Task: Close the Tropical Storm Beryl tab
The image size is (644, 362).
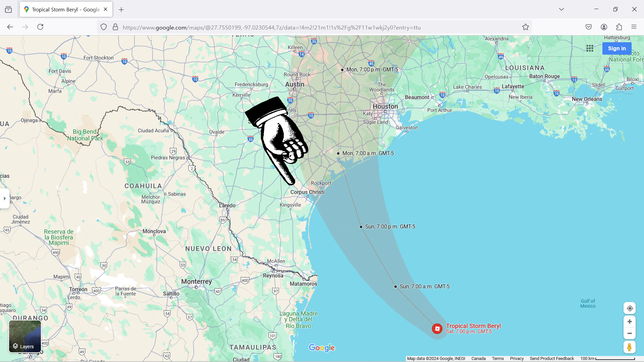Action: coord(106,9)
